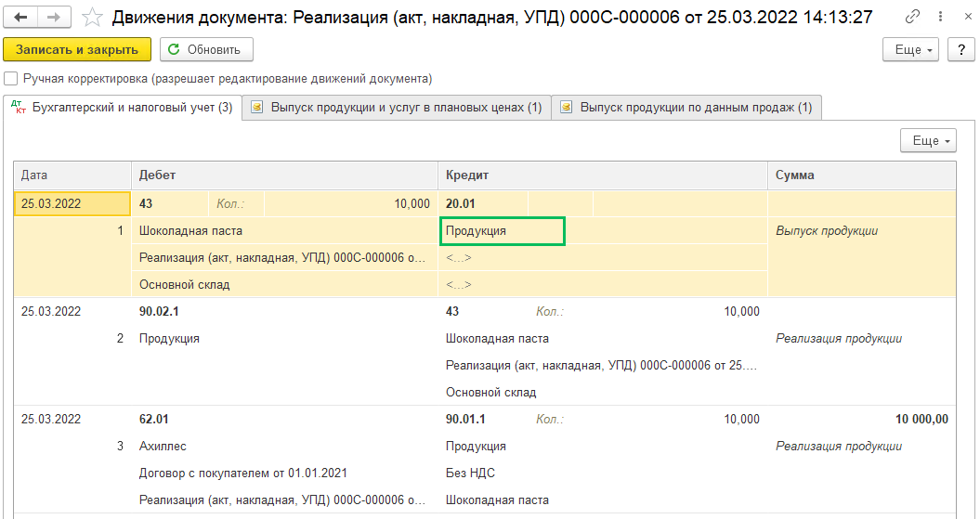Viewport: 980px width, 519px height.
Task: Open Выпуск продукции и услуг в плановых ценах tab
Action: (397, 108)
